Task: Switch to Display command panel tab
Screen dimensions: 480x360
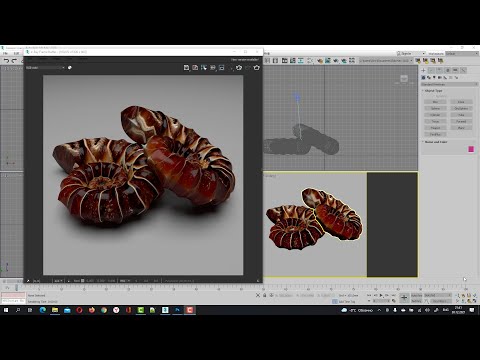Action: click(455, 70)
